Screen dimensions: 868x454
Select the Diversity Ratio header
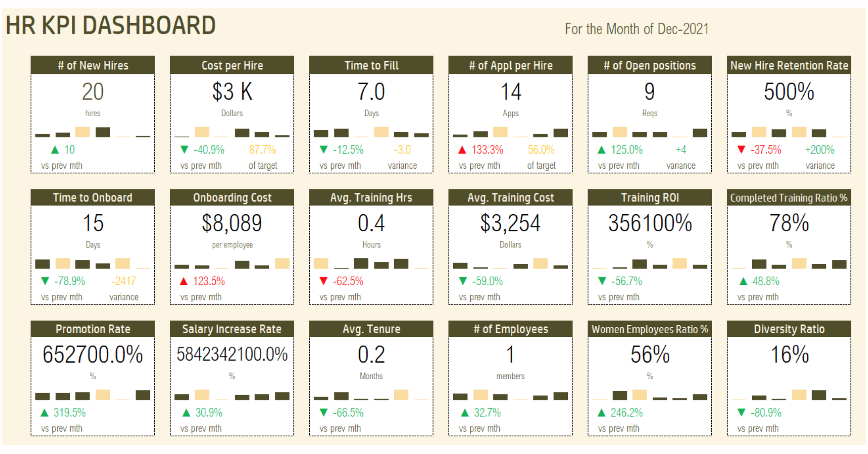pyautogui.click(x=789, y=329)
